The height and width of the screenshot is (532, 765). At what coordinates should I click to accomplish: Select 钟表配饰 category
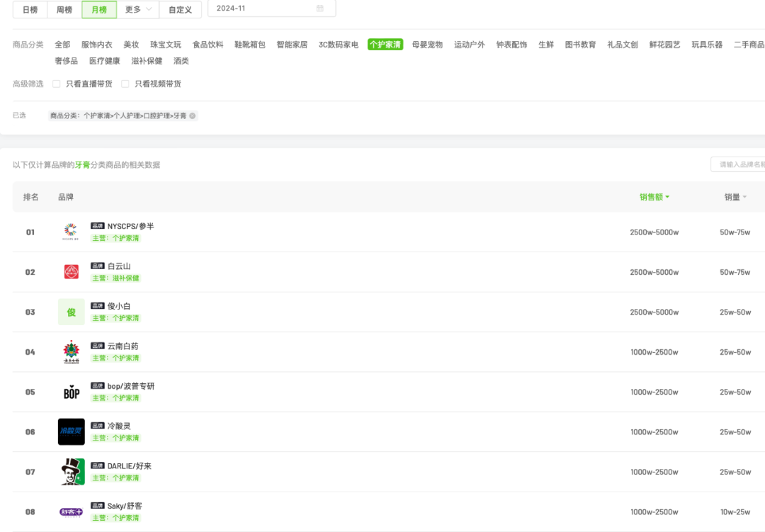point(512,45)
